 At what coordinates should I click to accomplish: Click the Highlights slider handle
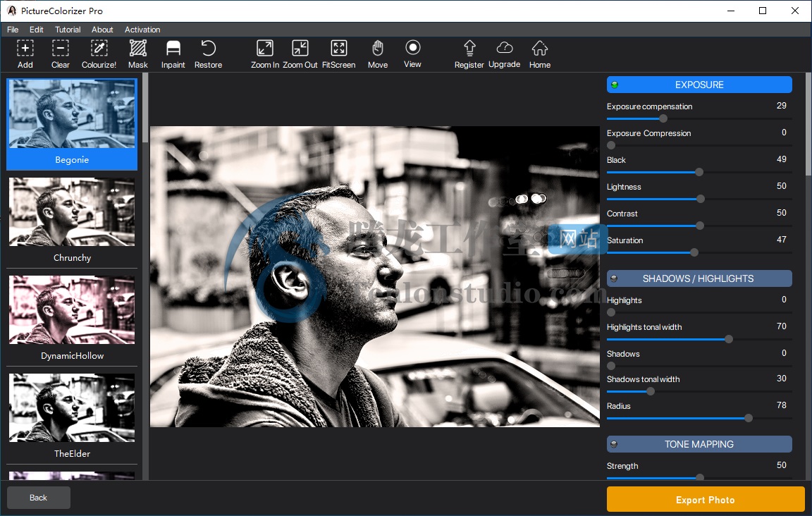tap(611, 312)
